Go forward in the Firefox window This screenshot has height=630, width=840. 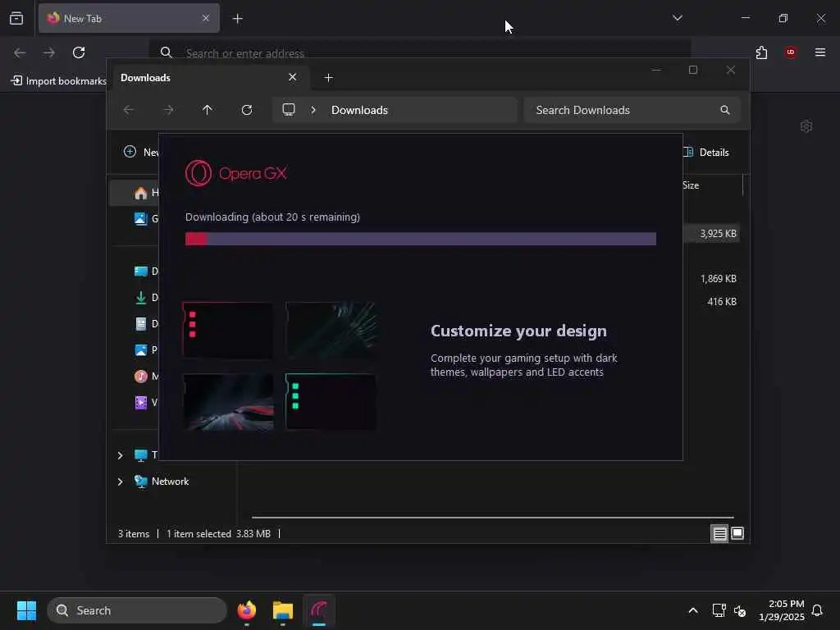49,52
